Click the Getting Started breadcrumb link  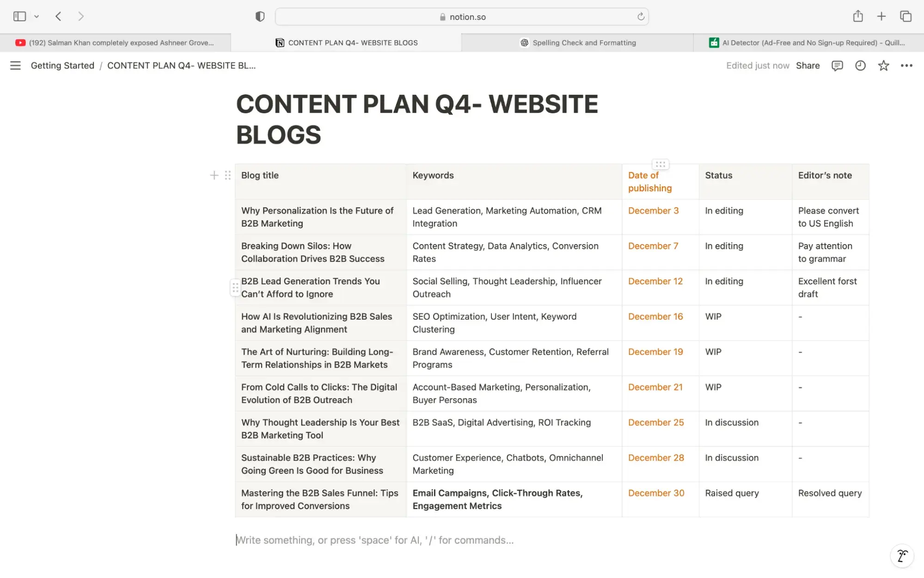pyautogui.click(x=62, y=65)
